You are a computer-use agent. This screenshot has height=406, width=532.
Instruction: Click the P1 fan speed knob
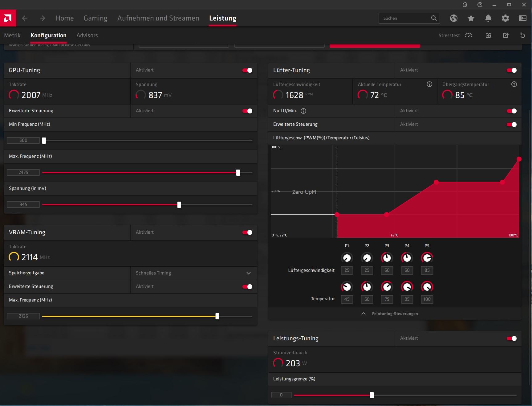[347, 258]
